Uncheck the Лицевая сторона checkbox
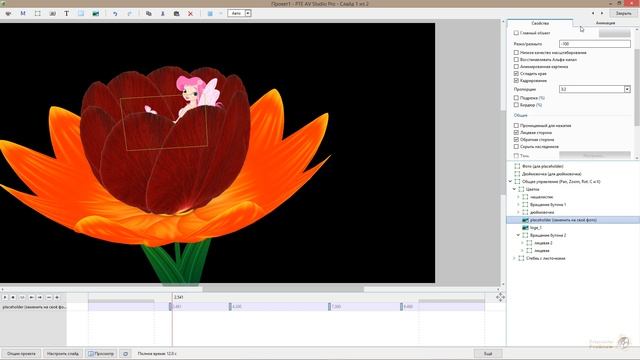The width and height of the screenshot is (640, 360). (x=516, y=133)
